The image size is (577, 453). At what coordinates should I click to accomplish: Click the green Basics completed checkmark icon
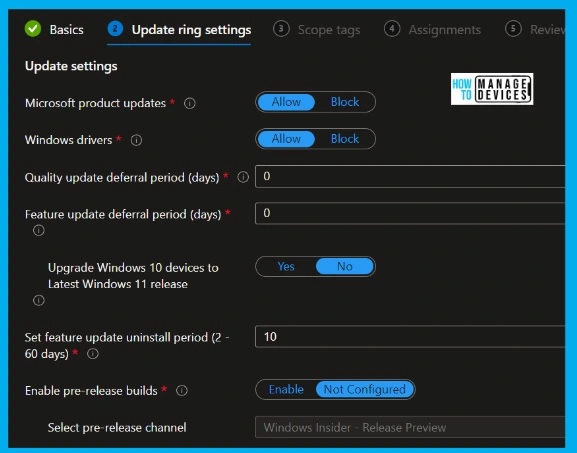click(33, 29)
